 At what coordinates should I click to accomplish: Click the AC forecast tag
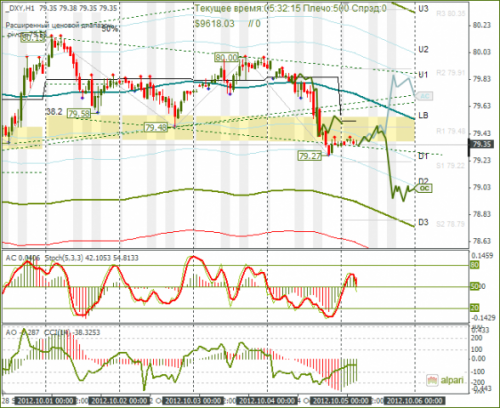[x=424, y=96]
